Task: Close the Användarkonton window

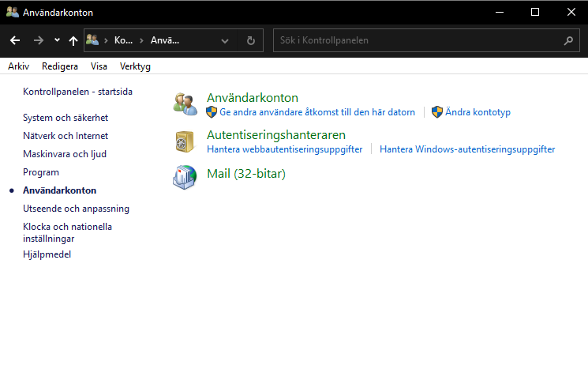Action: pyautogui.click(x=571, y=12)
